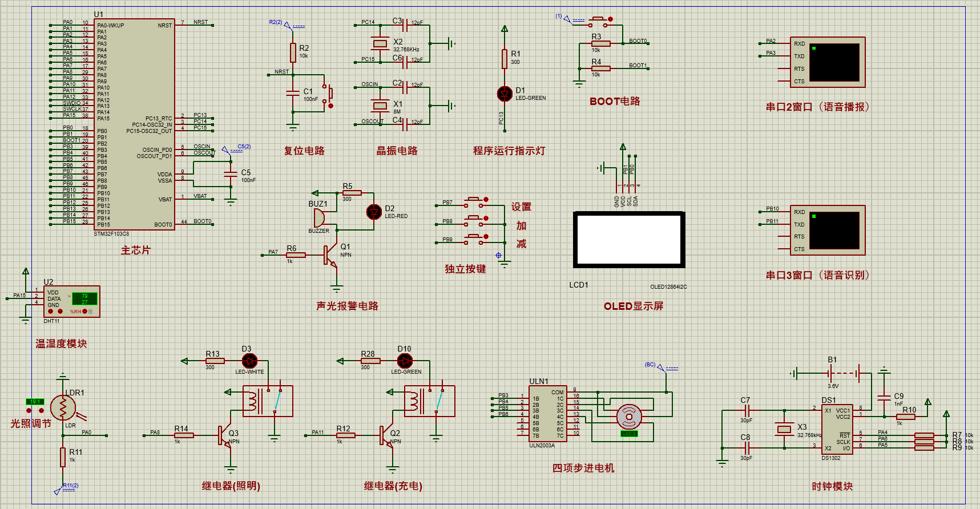
Task: Select battery B1 3.6V
Action: tap(845, 374)
